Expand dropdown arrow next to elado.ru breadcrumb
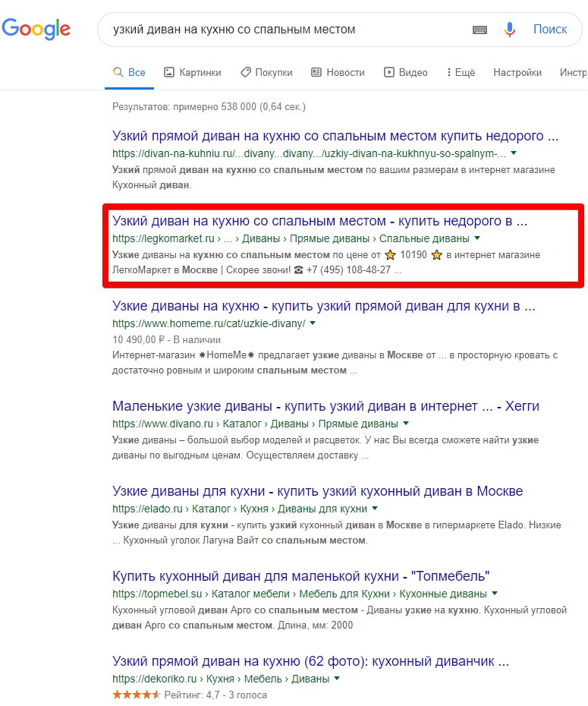 point(375,509)
